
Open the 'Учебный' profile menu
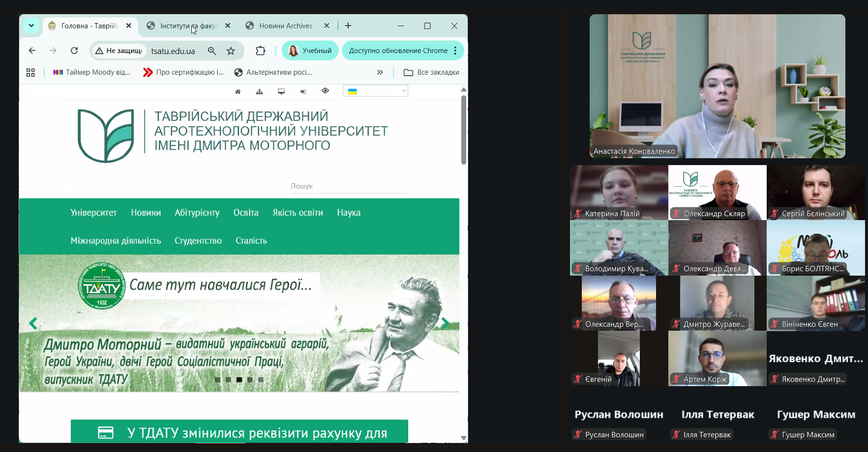tap(310, 51)
